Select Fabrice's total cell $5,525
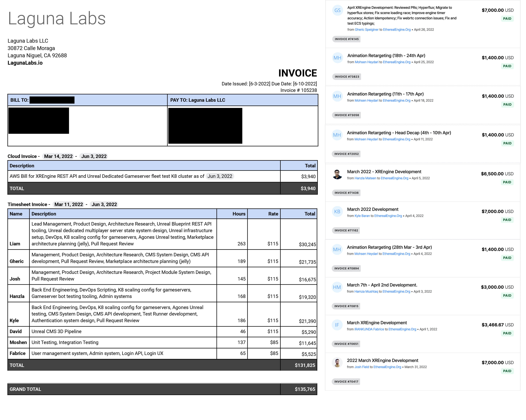Image resolution: width=526 pixels, height=420 pixels. 299,354
